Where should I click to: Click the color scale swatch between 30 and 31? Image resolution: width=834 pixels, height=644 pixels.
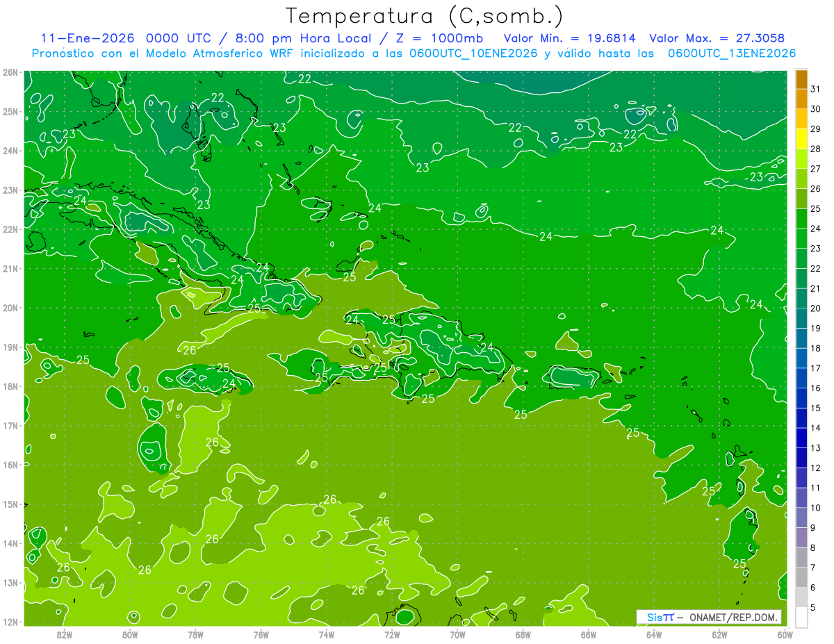coord(801,99)
